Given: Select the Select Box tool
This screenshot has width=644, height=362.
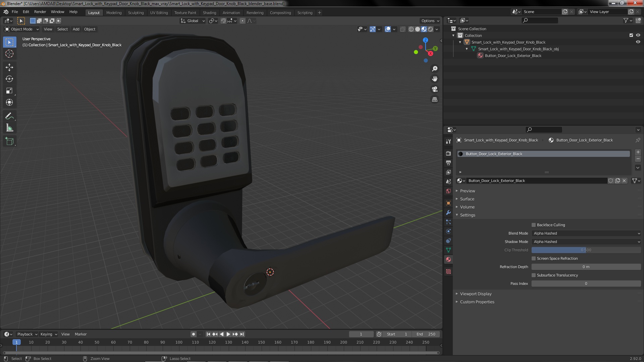Looking at the screenshot, I should coord(9,42).
